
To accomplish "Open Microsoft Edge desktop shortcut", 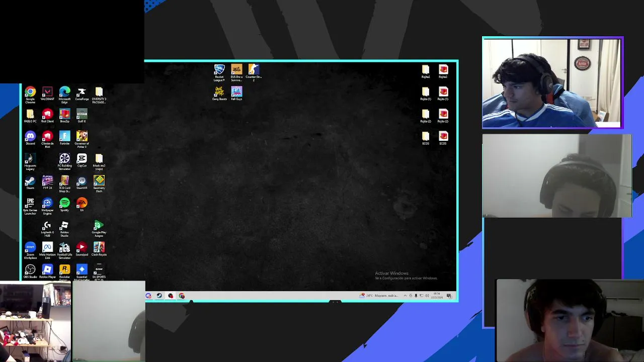I will (64, 95).
